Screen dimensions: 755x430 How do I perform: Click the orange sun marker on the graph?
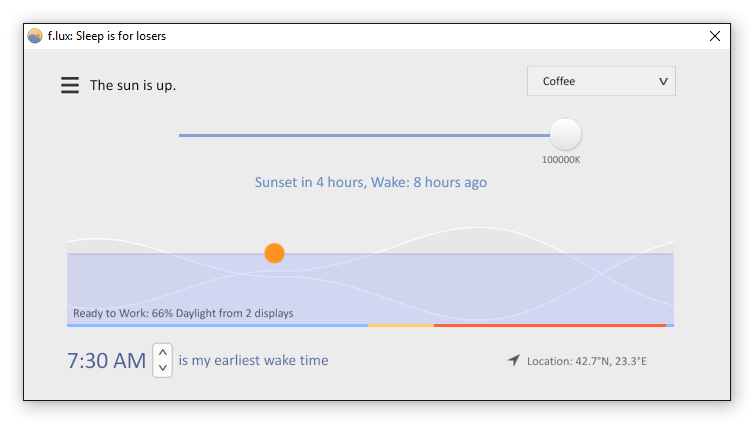pyautogui.click(x=274, y=253)
